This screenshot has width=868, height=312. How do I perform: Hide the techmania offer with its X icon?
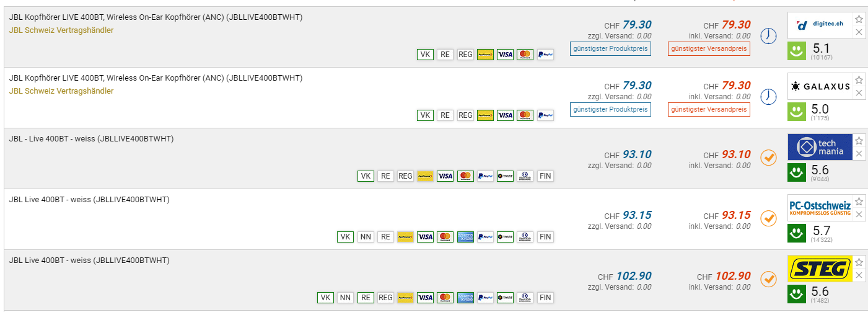click(x=859, y=154)
